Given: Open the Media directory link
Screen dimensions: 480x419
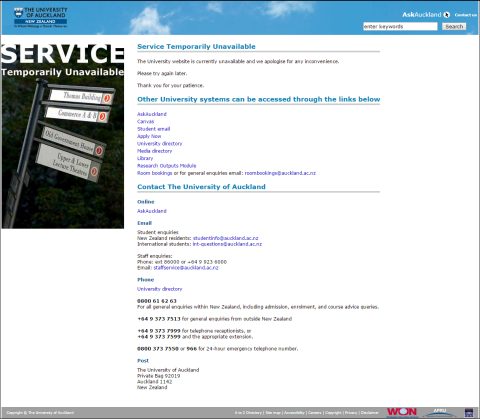Looking at the screenshot, I should tap(155, 151).
